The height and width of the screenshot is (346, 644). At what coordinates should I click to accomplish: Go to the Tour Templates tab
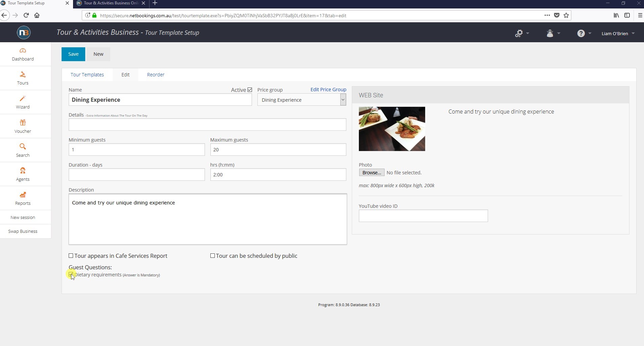[x=87, y=75]
